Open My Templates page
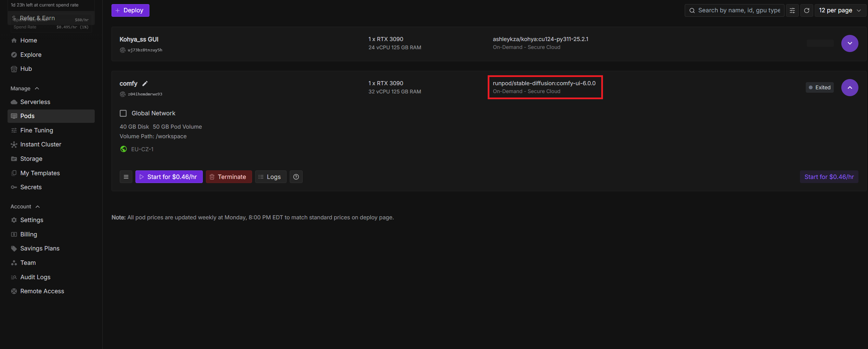 click(51, 173)
